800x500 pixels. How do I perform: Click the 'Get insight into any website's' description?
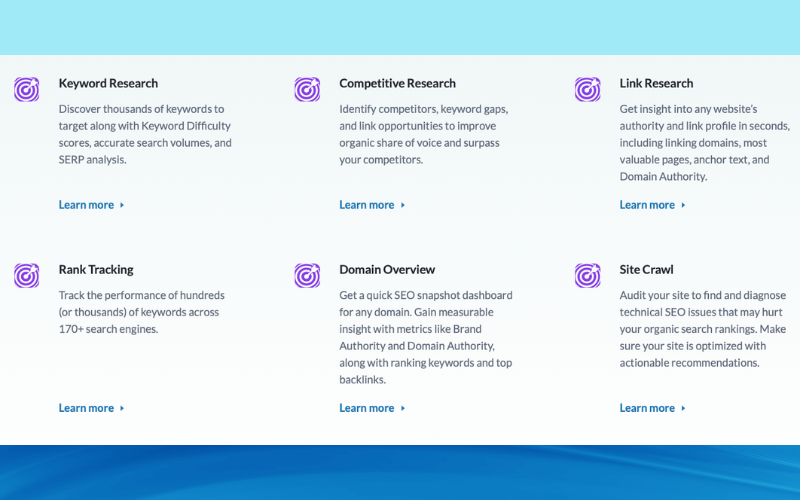point(705,143)
